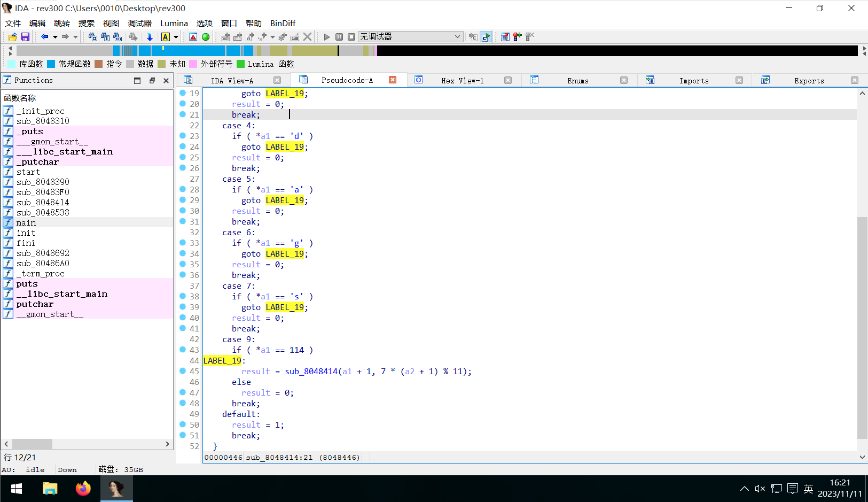
Task: Click the open file folder icon
Action: pyautogui.click(x=12, y=37)
